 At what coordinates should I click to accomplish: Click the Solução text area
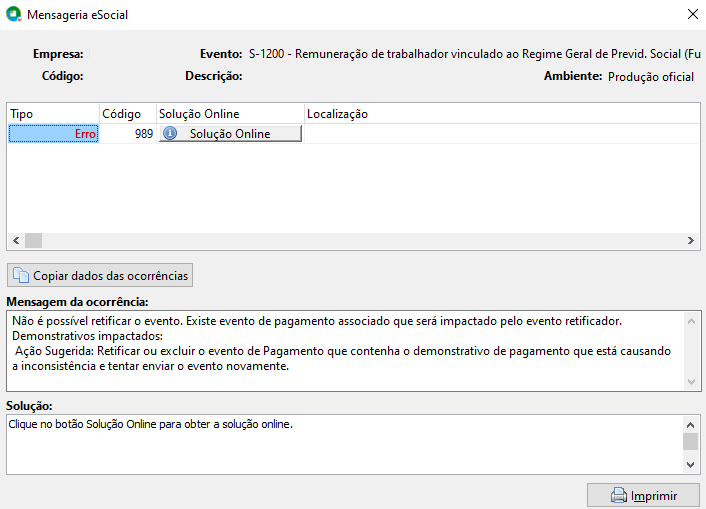click(345, 444)
